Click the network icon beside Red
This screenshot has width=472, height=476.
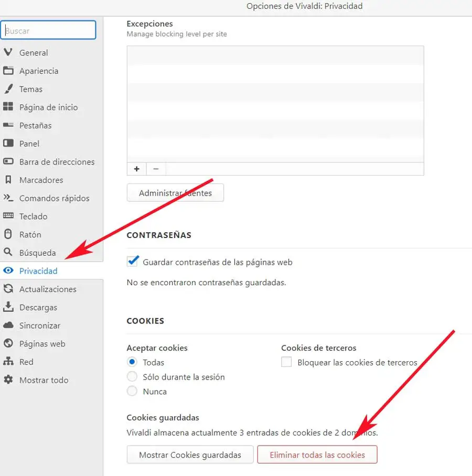pyautogui.click(x=8, y=361)
